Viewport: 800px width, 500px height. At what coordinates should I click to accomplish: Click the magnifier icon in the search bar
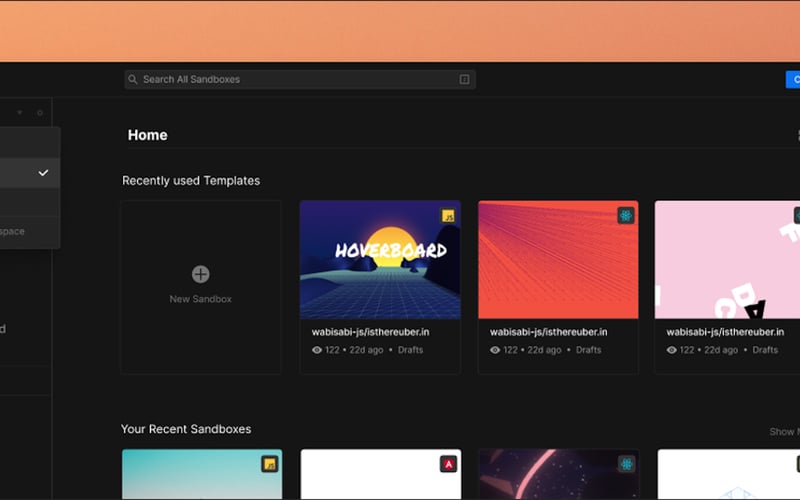pyautogui.click(x=133, y=80)
